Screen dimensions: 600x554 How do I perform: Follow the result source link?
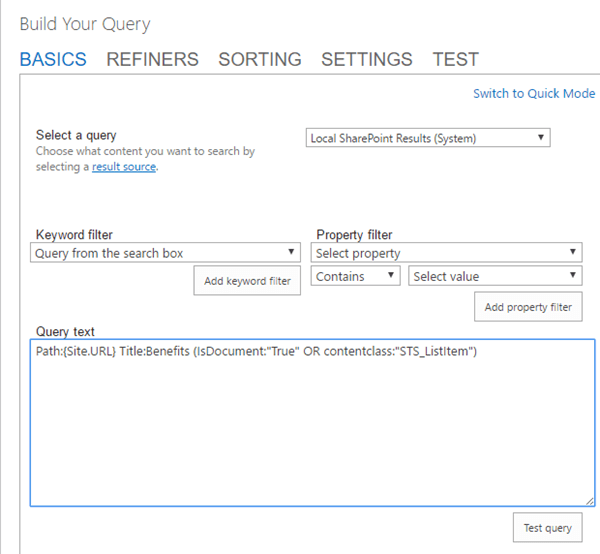coord(124,167)
